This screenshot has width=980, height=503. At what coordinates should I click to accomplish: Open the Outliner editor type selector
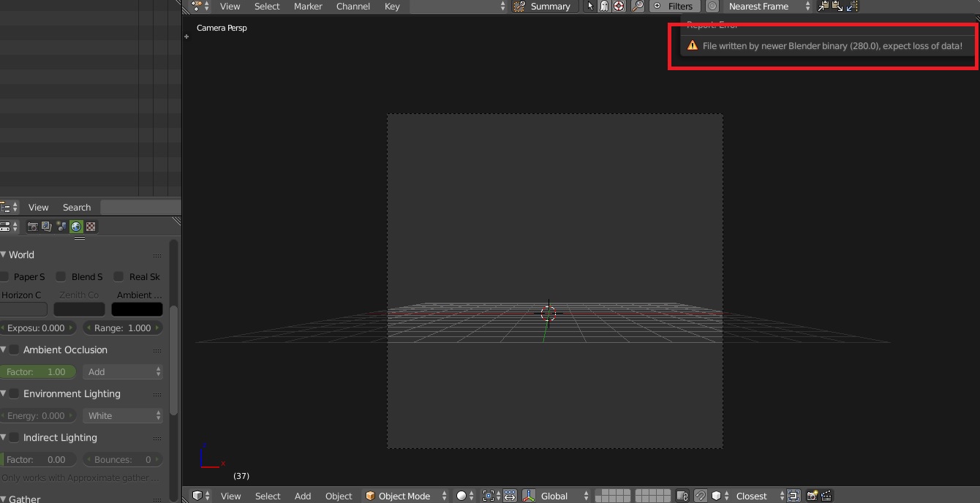tap(10, 208)
